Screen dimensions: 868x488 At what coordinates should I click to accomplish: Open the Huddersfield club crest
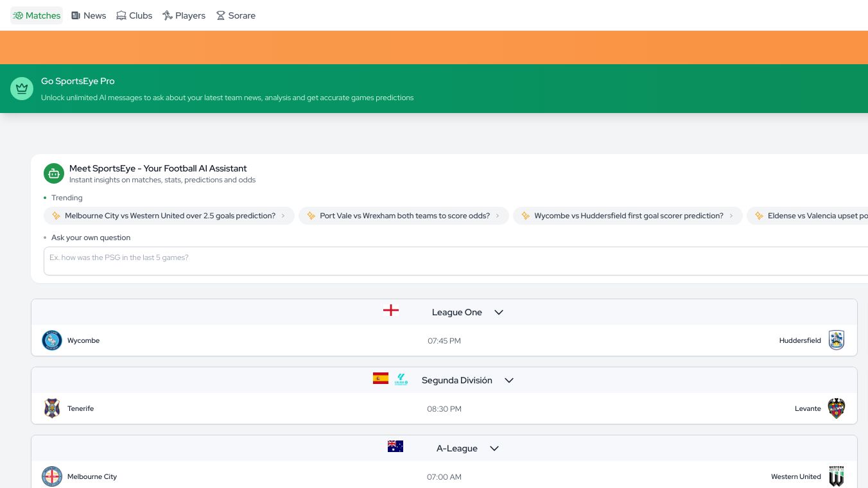tap(837, 340)
